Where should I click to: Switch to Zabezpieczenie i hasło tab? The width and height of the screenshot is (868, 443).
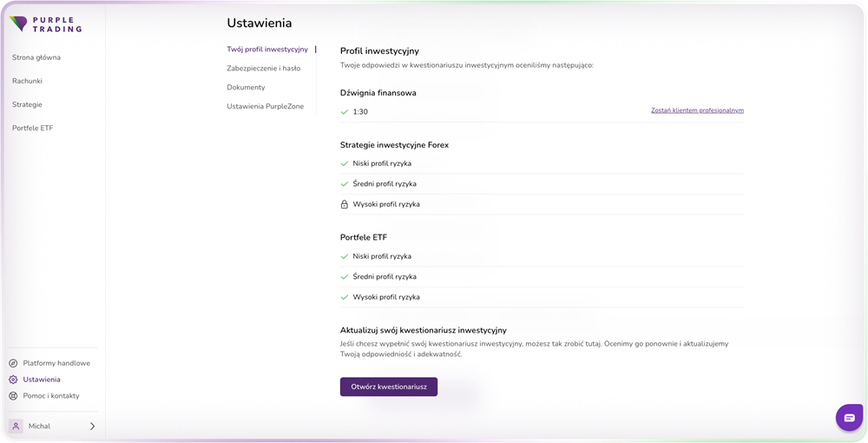[x=264, y=68]
